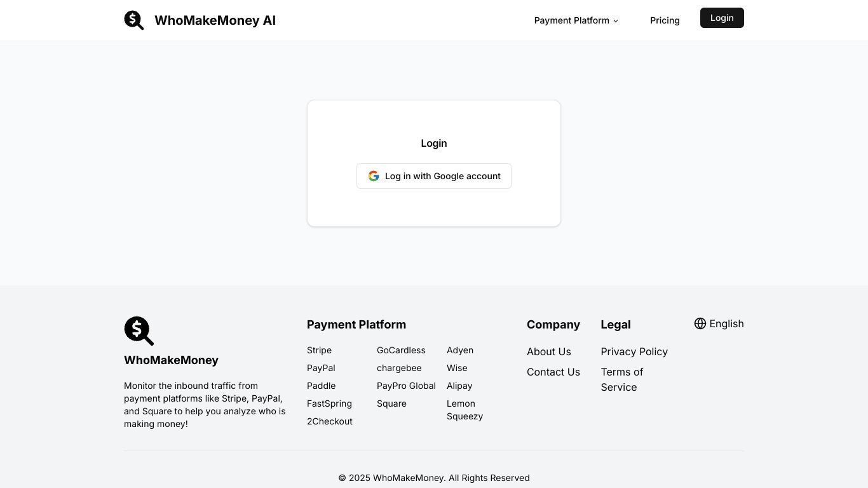The width and height of the screenshot is (868, 488).
Task: Open the Alipay platform link
Action: click(x=459, y=386)
